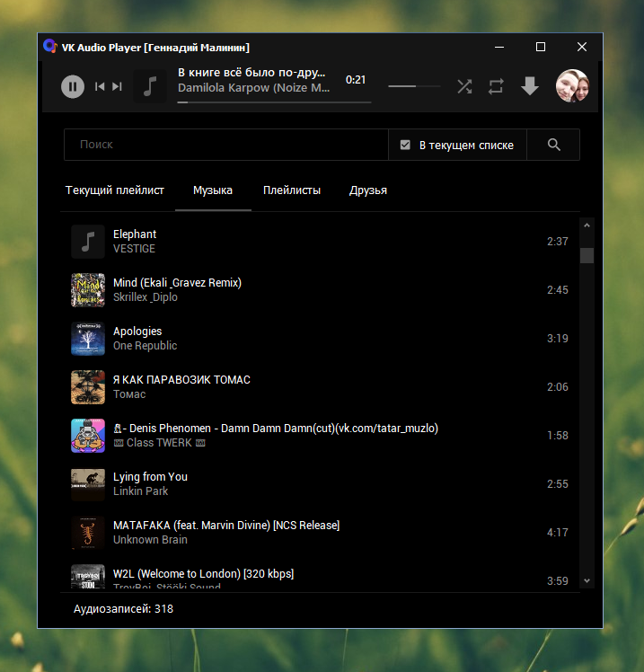
Task: Click the scrollbar down arrow
Action: tap(587, 580)
